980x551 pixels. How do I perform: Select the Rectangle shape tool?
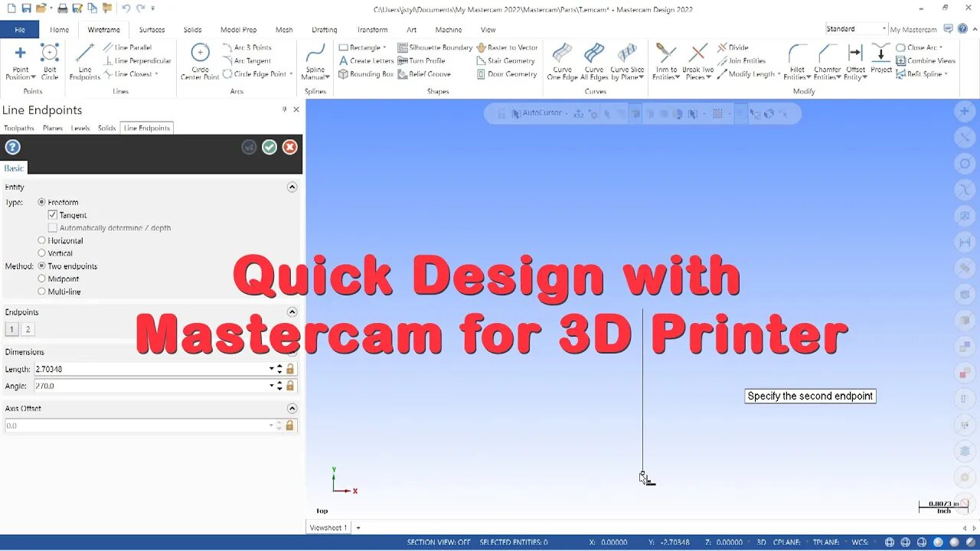click(362, 47)
